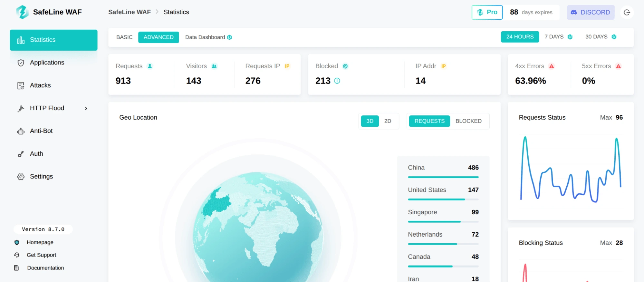
Task: Open the Homepage link
Action: point(40,242)
